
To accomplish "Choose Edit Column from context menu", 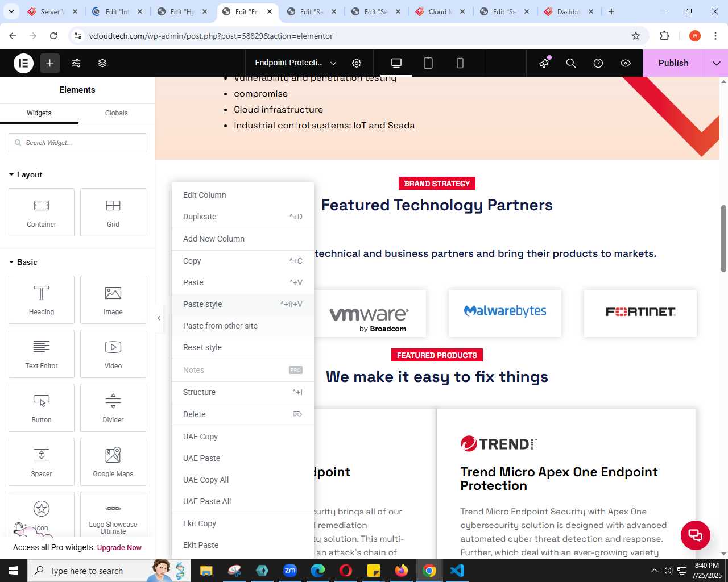I will pyautogui.click(x=243, y=195).
